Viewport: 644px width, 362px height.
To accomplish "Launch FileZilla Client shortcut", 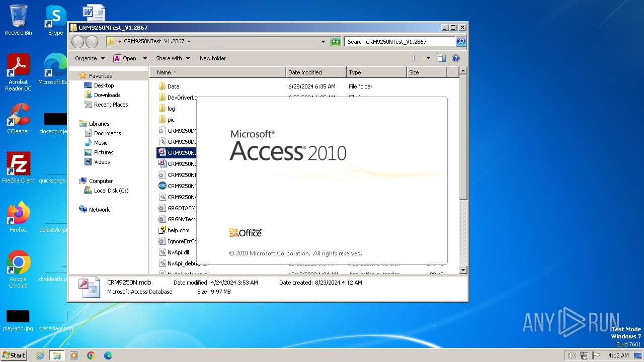I will click(x=18, y=167).
